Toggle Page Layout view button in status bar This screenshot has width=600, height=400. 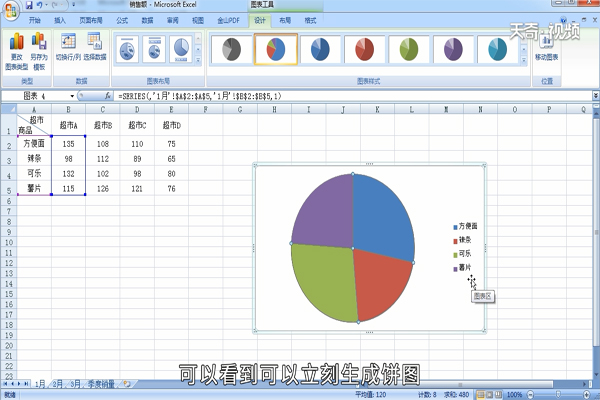click(489, 394)
